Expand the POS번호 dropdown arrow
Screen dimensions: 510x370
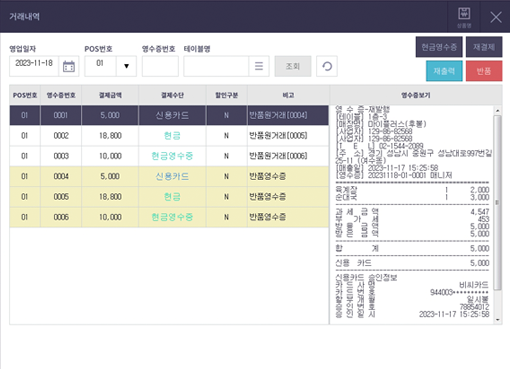click(126, 66)
